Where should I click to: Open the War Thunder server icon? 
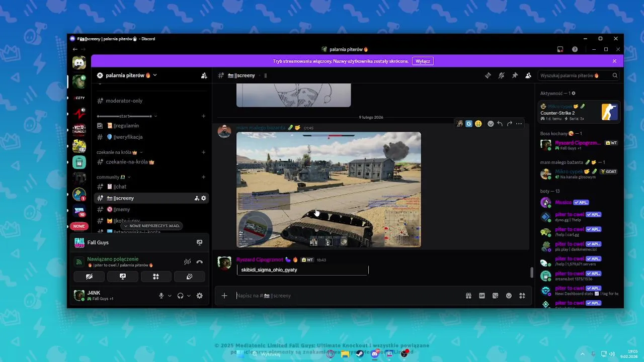pyautogui.click(x=79, y=130)
